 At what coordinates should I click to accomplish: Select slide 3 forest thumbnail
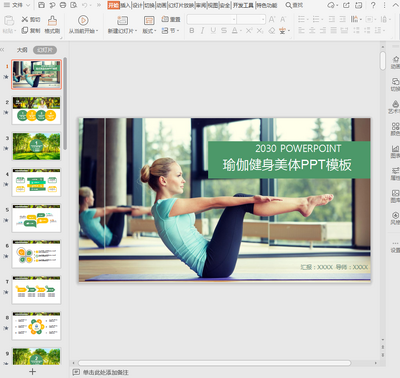37,146
